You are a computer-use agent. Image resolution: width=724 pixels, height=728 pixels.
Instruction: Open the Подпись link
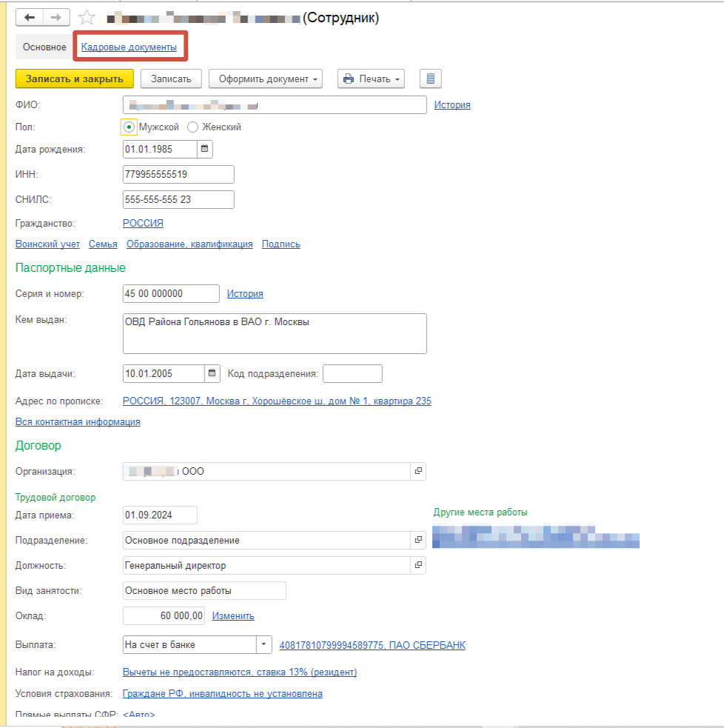[x=281, y=244]
